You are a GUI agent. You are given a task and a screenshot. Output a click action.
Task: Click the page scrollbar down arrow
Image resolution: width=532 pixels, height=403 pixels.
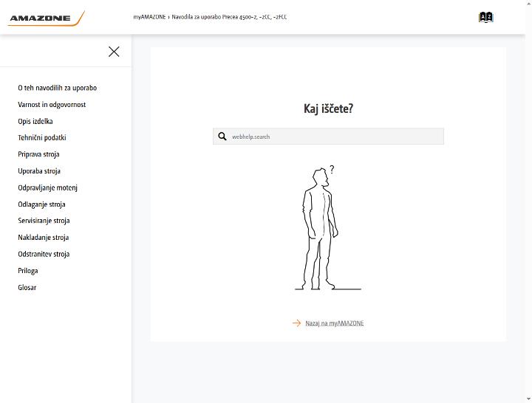pos(528,399)
